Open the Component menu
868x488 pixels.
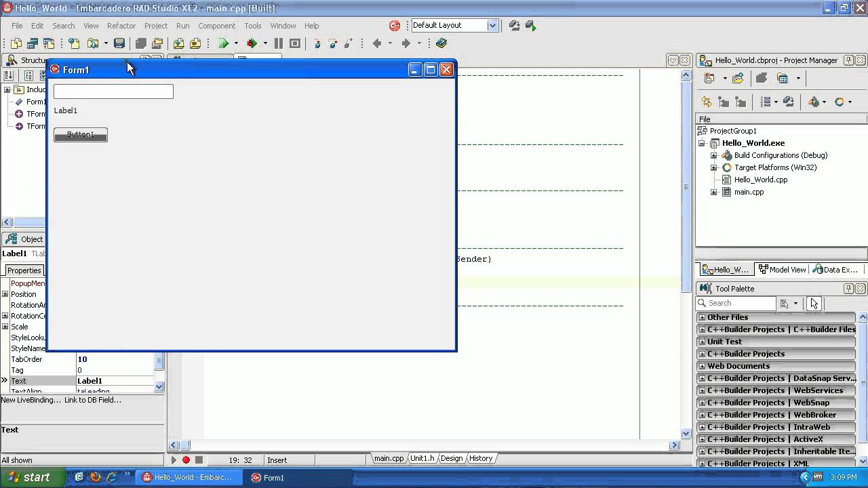[216, 26]
